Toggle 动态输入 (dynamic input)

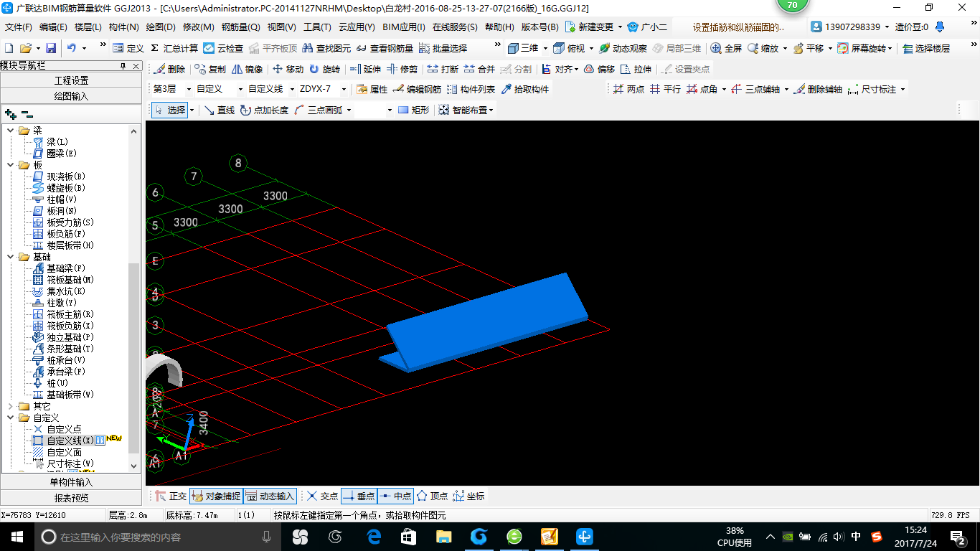(x=270, y=496)
